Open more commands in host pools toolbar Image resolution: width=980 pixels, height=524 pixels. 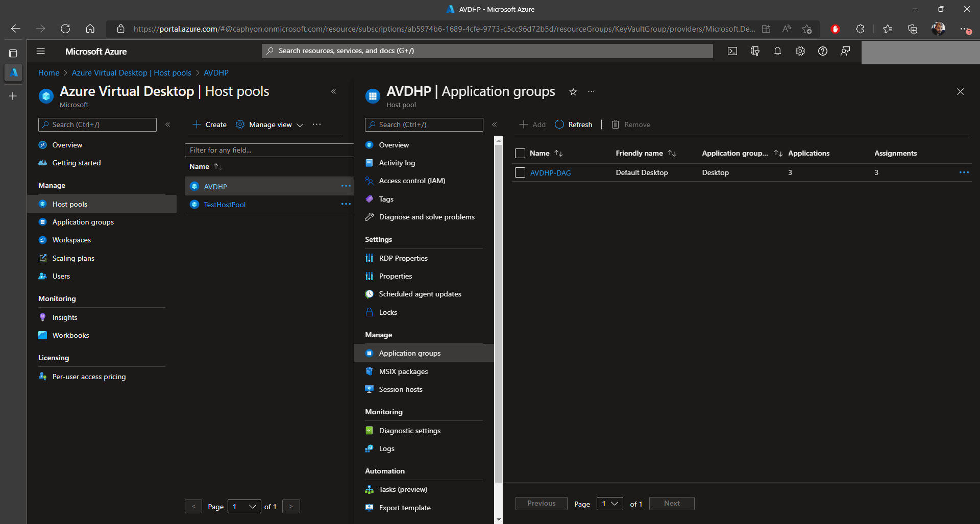[x=316, y=124]
